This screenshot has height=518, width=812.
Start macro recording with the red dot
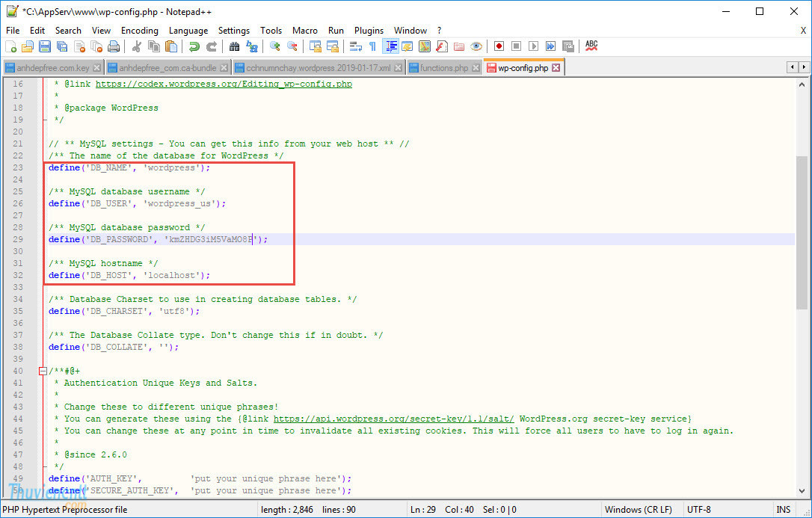[499, 46]
